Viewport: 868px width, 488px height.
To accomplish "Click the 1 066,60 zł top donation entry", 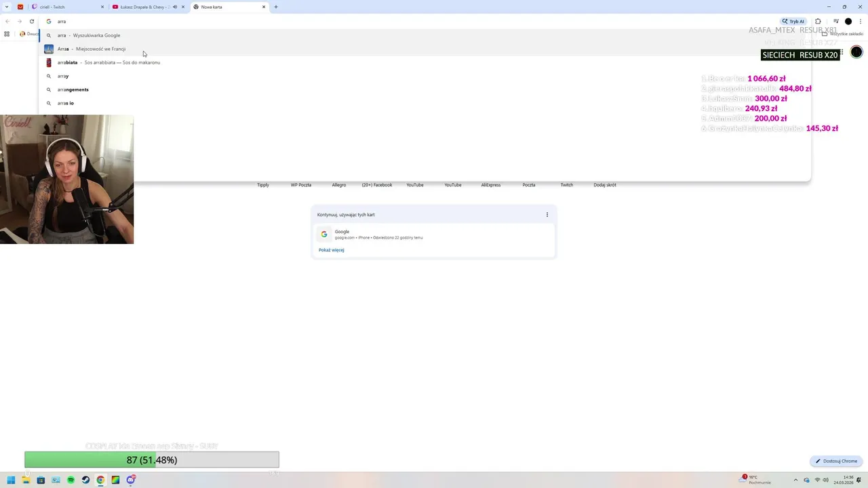I will [743, 79].
